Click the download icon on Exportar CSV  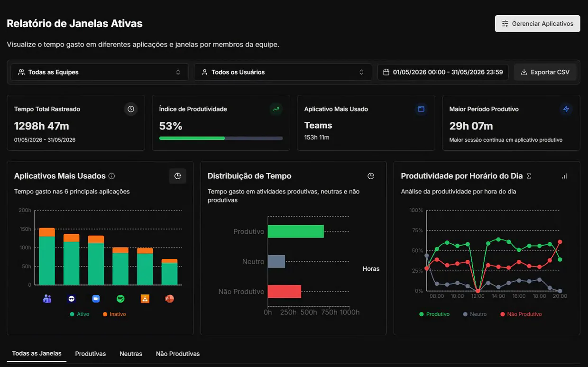click(x=524, y=72)
